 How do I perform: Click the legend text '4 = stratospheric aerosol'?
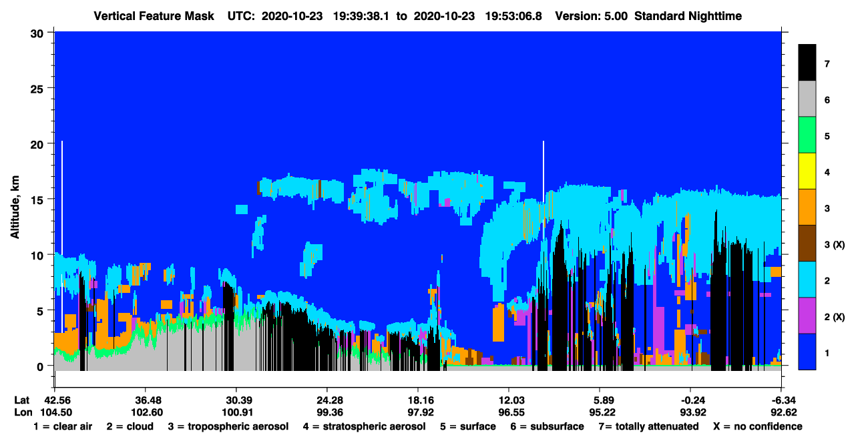coord(364,427)
